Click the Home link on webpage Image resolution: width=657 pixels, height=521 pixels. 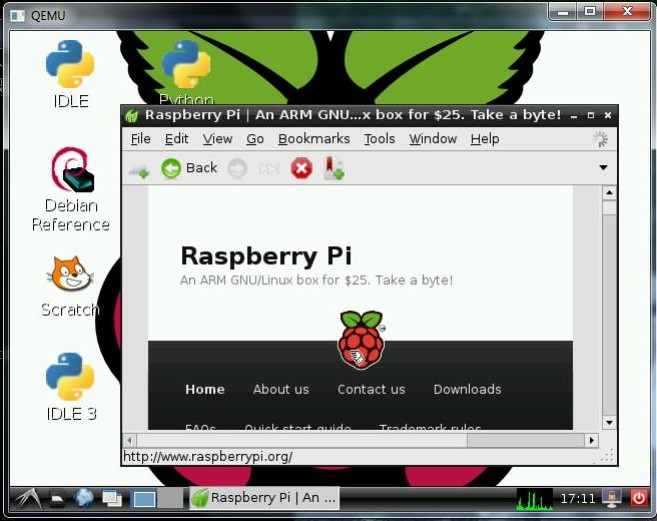[x=205, y=389]
